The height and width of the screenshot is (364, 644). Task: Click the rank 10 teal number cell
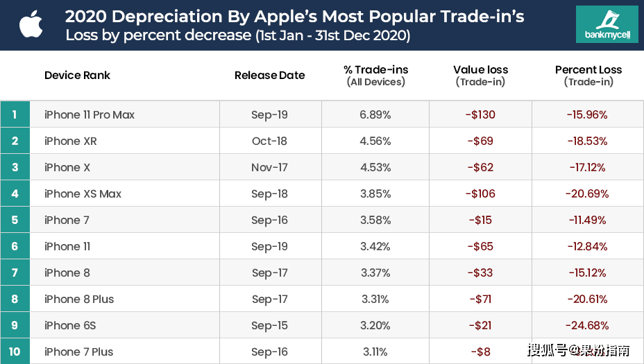click(15, 352)
